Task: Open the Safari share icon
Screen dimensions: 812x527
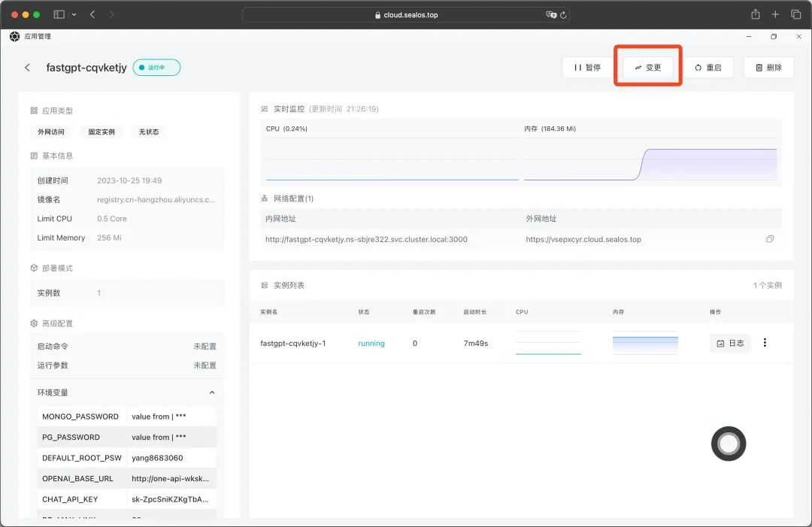Action: [x=756, y=14]
